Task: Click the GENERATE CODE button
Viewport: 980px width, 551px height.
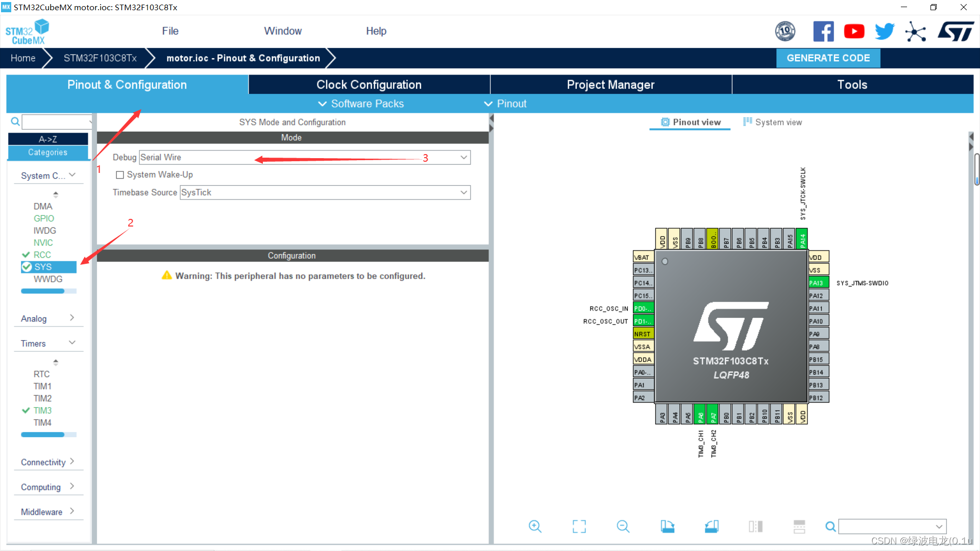Action: click(828, 57)
